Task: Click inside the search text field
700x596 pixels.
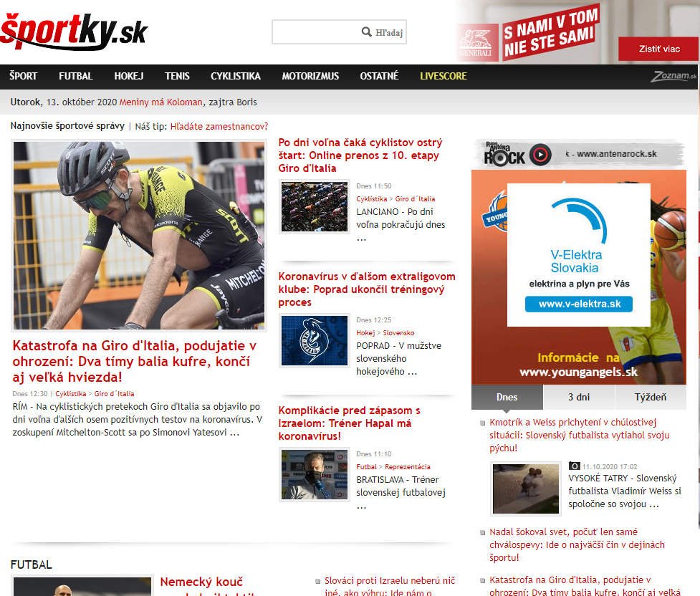Action: click(315, 32)
